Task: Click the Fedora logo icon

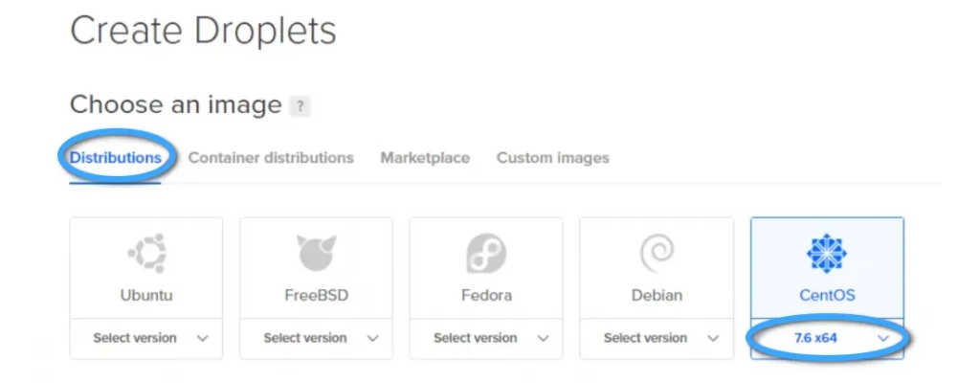Action: [486, 254]
